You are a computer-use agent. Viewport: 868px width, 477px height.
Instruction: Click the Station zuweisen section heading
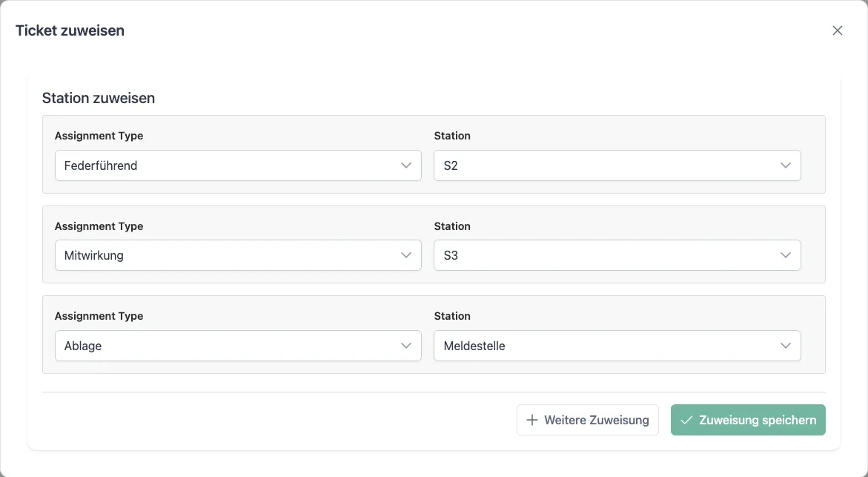coord(99,98)
